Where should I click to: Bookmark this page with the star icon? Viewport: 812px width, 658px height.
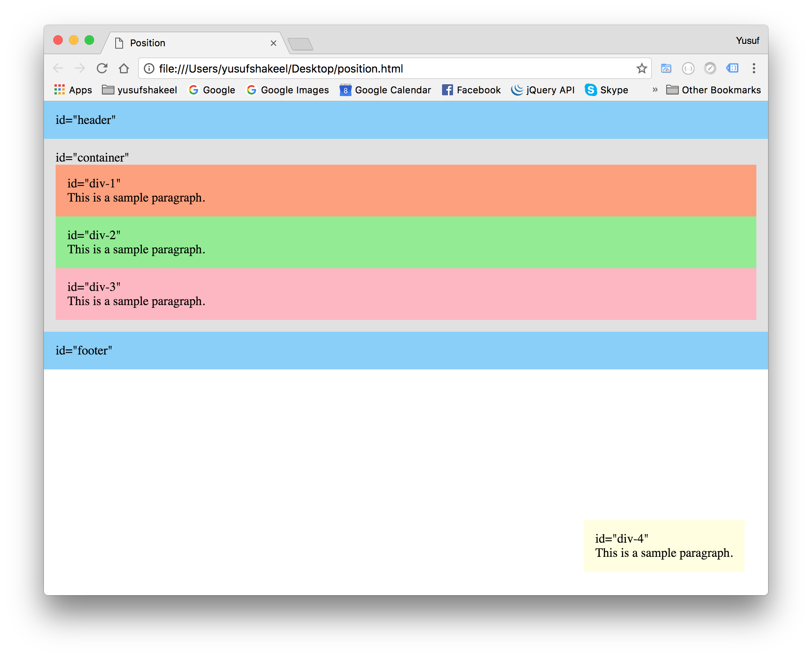642,68
